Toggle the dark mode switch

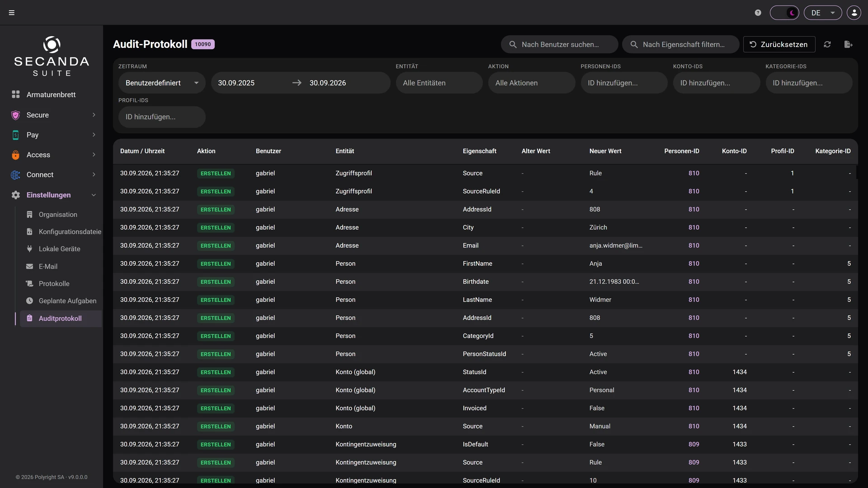(784, 13)
